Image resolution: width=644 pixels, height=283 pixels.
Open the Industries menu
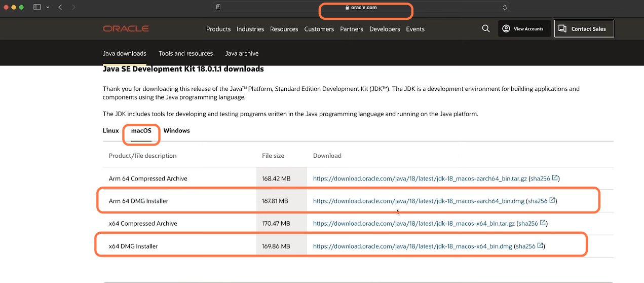(x=250, y=29)
